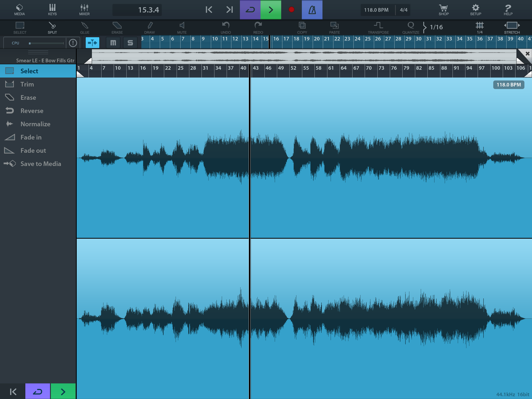Open the Mixer panel
This screenshot has width=532, height=399.
coord(84,10)
